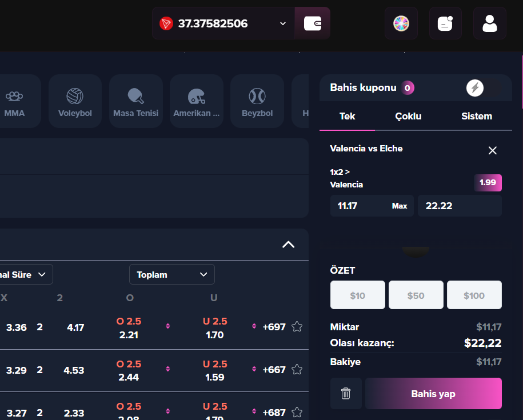Expand the balance currency dropdown arrow
Image resolution: width=523 pixels, height=420 pixels.
click(283, 23)
